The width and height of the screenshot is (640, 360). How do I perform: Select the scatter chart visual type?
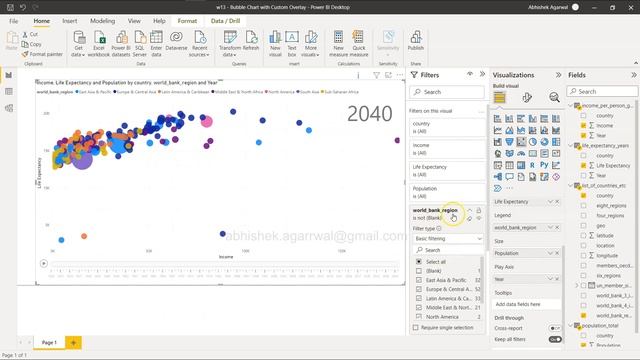pos(521,142)
